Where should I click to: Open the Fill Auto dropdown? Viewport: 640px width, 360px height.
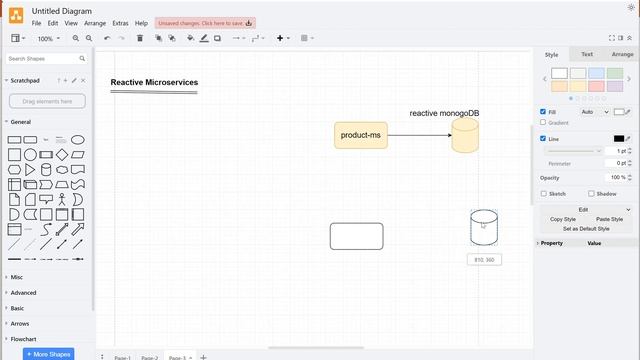[594, 112]
